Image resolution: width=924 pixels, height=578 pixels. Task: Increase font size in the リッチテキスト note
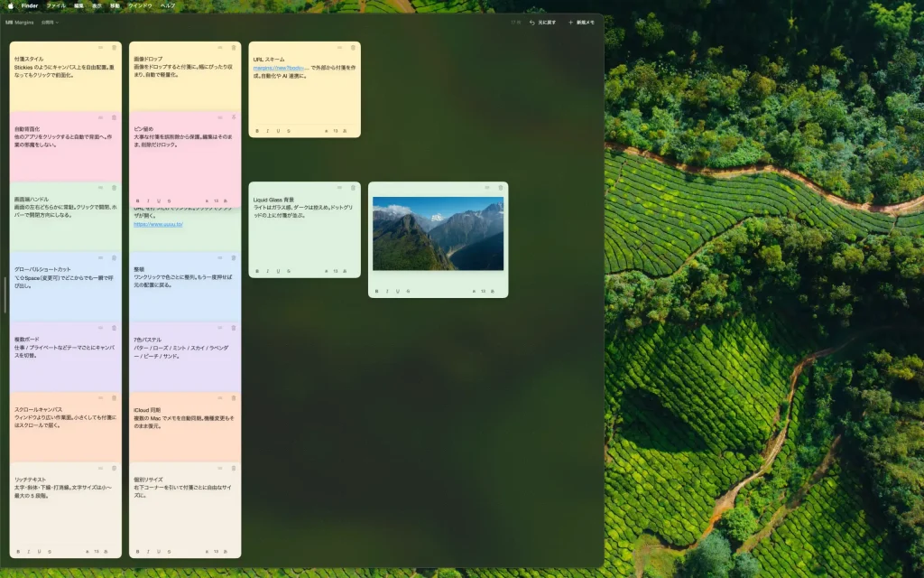(x=106, y=552)
